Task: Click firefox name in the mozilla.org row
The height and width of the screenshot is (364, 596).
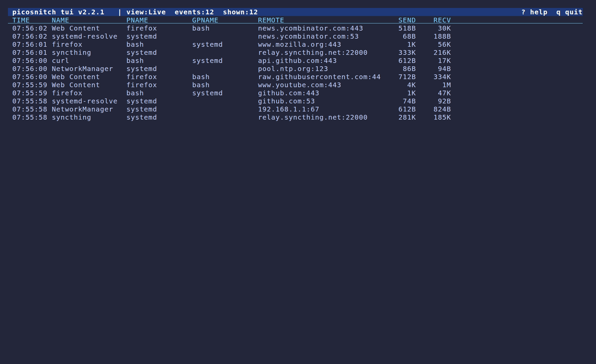Action: coord(67,45)
